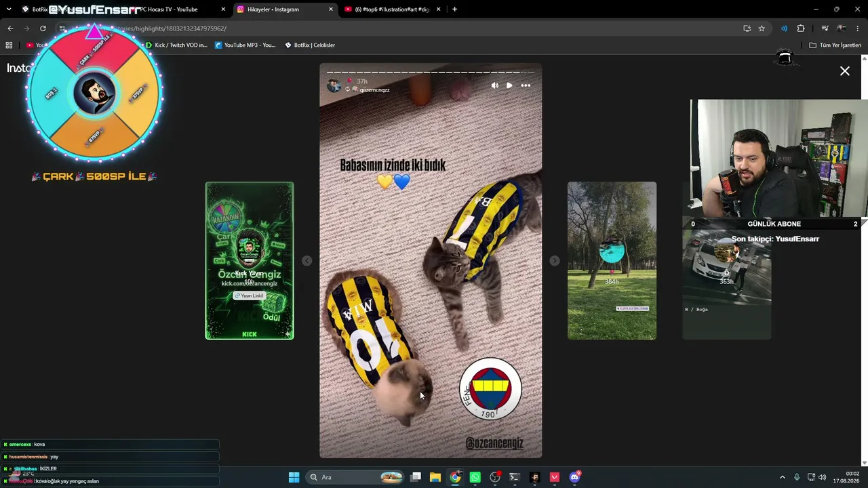Open the Chrome media control button in toolbar
Viewport: 868px width, 488px height.
pyautogui.click(x=825, y=28)
